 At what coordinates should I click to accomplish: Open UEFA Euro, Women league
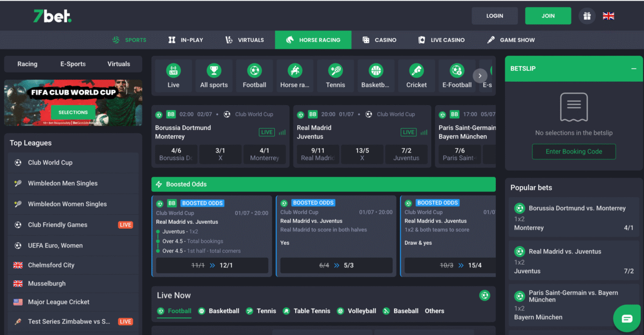[x=73, y=245]
